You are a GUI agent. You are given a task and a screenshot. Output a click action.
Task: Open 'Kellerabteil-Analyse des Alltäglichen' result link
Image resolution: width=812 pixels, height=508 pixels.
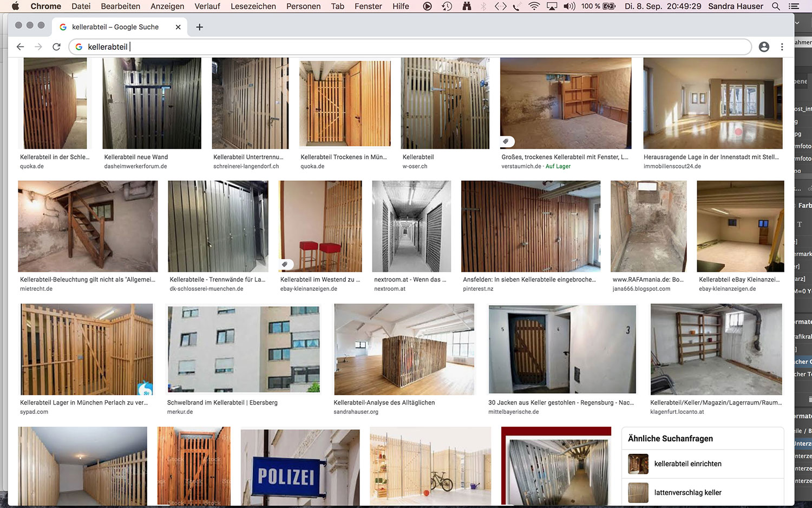[384, 403]
